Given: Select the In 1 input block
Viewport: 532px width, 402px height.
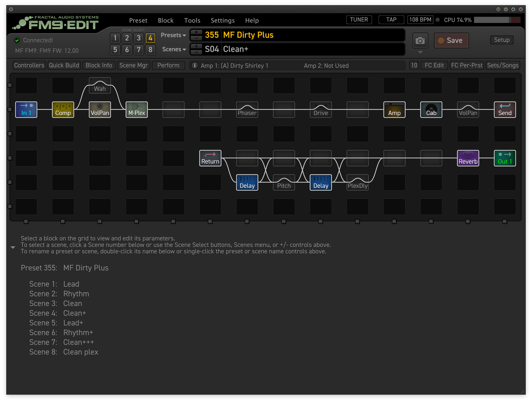Looking at the screenshot, I should [x=26, y=110].
